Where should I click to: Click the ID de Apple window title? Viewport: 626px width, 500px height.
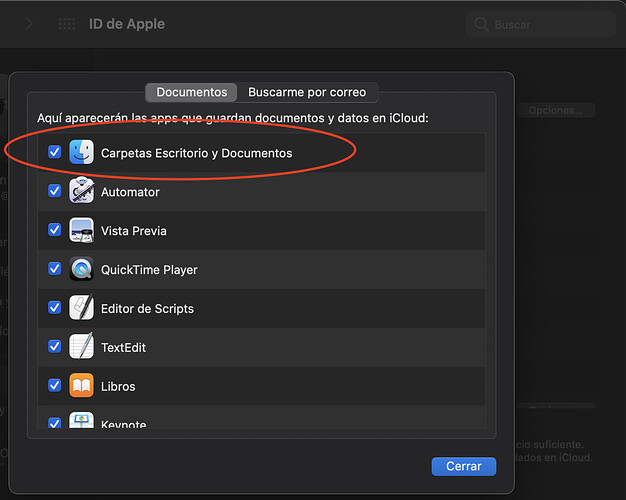point(127,24)
